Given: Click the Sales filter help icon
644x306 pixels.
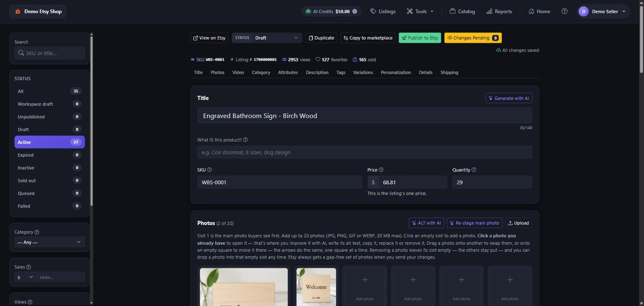Looking at the screenshot, I should (28, 267).
